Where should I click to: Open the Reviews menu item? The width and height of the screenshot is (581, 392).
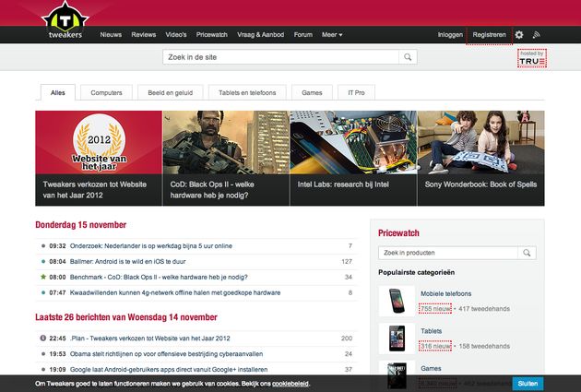coord(143,35)
